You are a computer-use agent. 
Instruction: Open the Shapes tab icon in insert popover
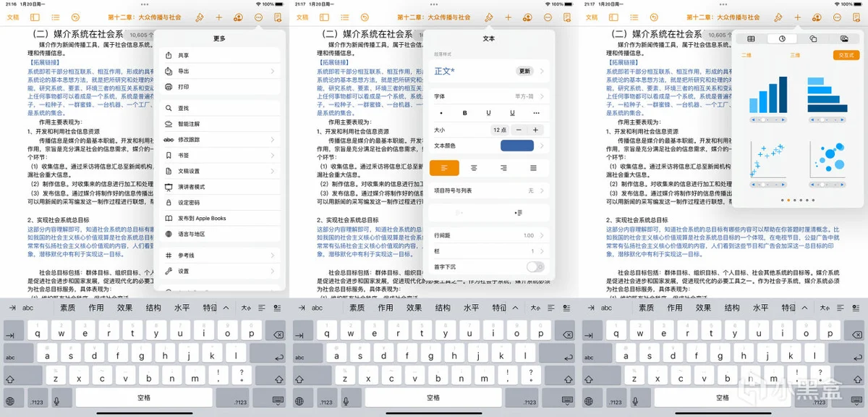813,39
